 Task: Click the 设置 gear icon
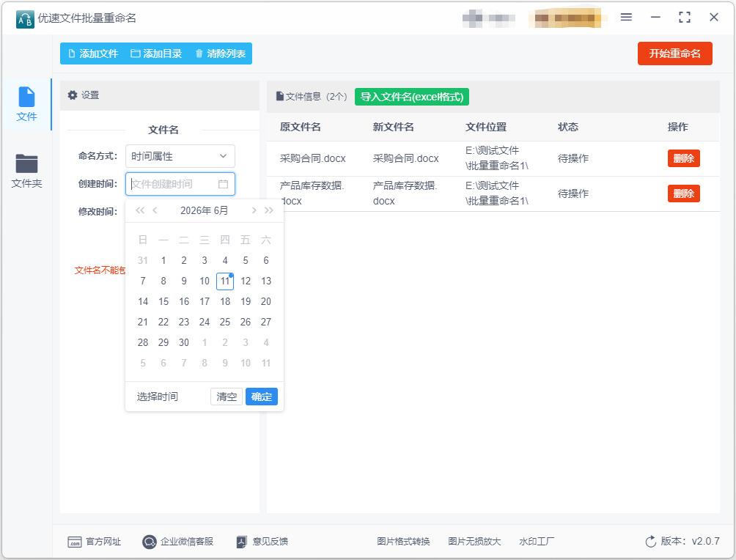(73, 95)
